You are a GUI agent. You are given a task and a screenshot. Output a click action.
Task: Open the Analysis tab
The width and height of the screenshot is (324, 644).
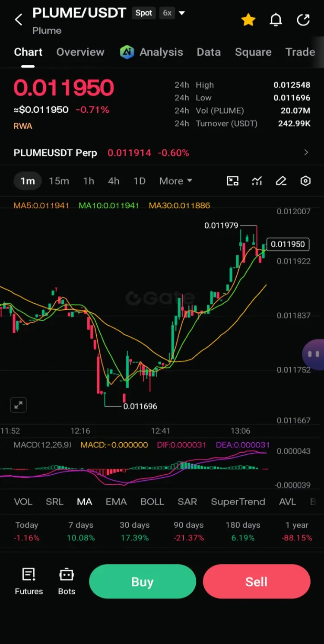(161, 52)
